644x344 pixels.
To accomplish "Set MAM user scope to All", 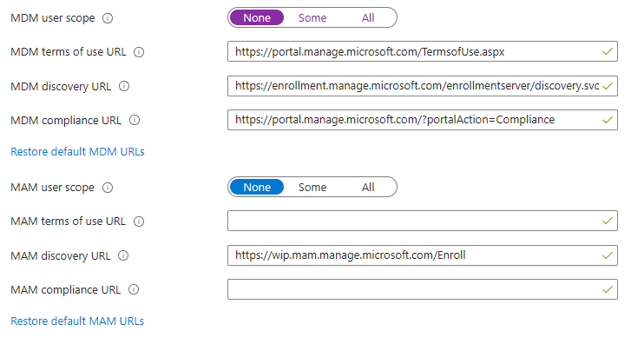I will click(368, 187).
